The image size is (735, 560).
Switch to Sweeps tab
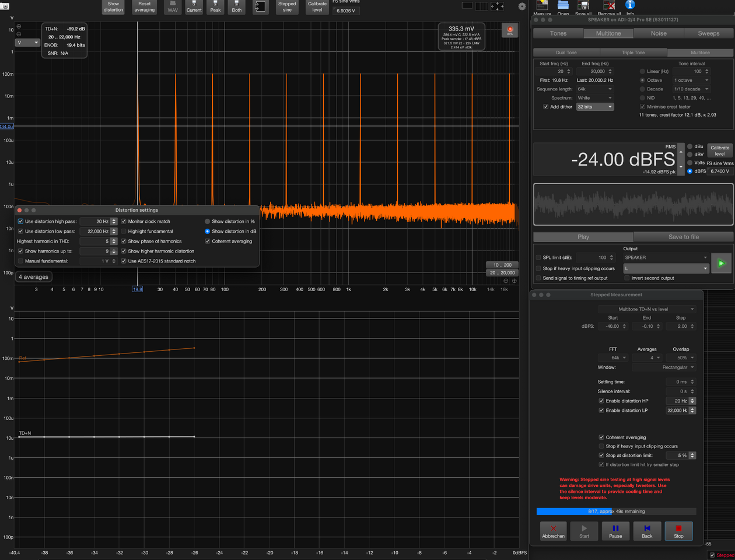click(x=709, y=33)
